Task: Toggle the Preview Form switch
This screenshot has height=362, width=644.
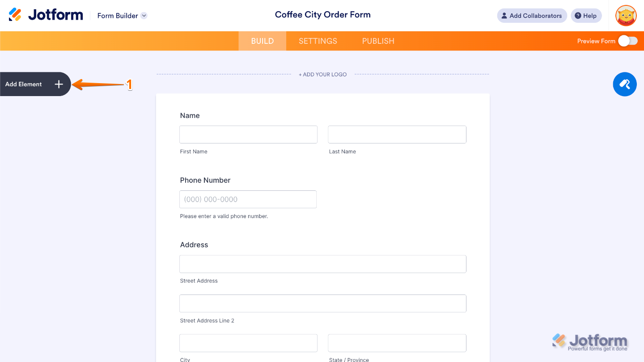Action: [627, 41]
